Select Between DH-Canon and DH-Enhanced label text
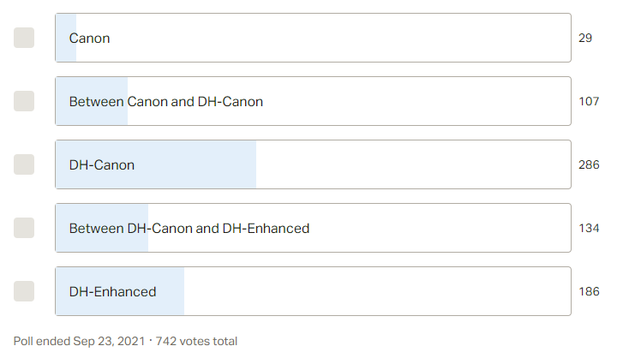This screenshot has width=617, height=364. [x=189, y=229]
